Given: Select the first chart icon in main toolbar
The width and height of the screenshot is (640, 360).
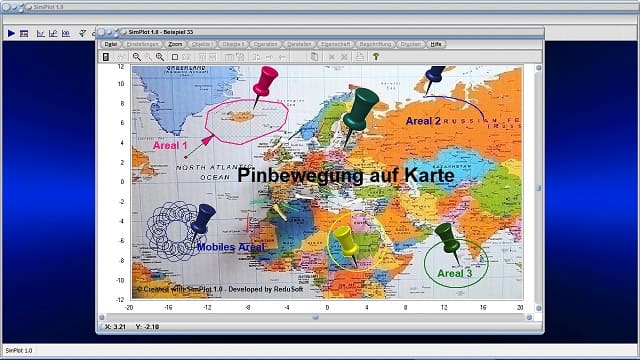Looking at the screenshot, I should pyautogui.click(x=40, y=33).
